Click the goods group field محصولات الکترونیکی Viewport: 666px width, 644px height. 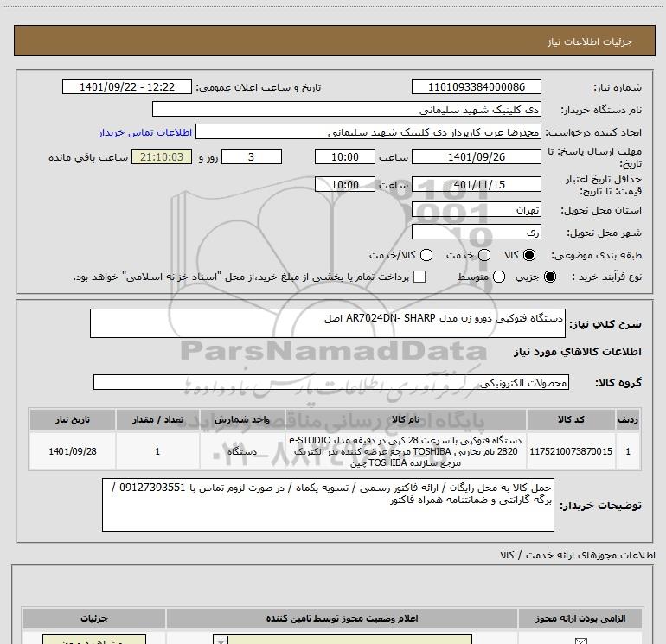coord(331,382)
